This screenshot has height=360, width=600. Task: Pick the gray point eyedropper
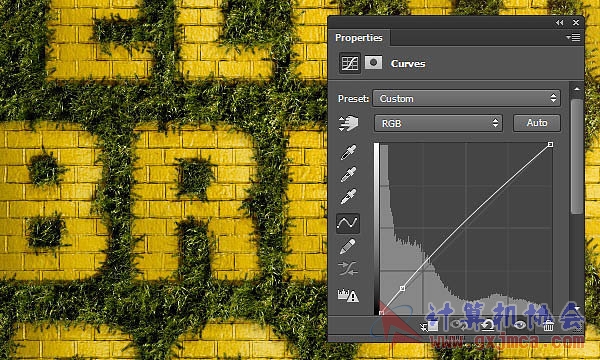(x=348, y=174)
